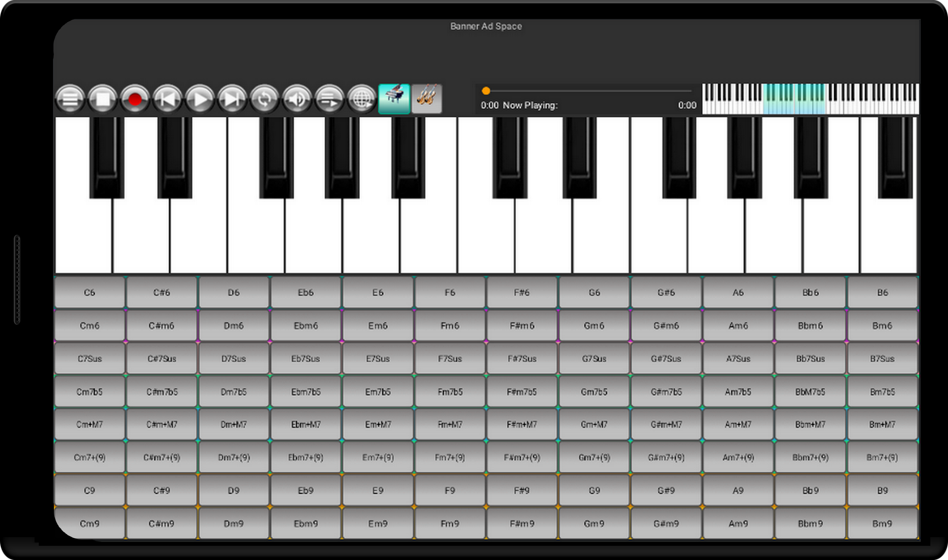This screenshot has width=948, height=560.
Task: Open the playlist queue button
Action: pos(330,99)
